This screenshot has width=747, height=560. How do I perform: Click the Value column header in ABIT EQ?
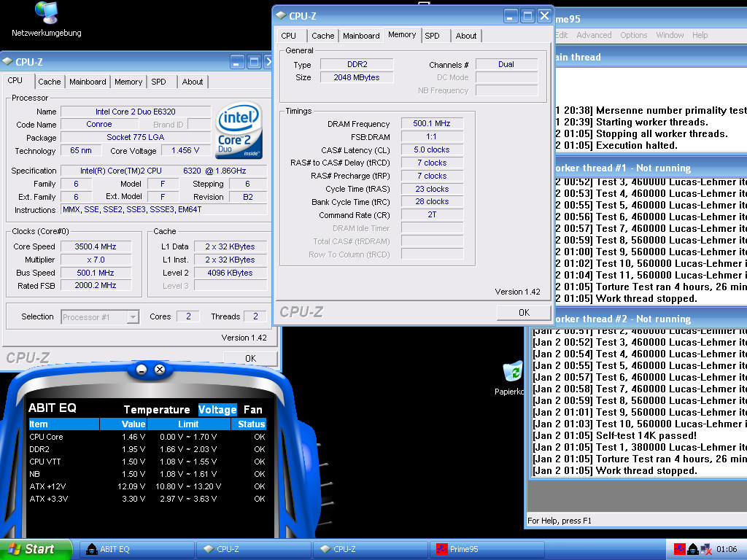[123, 424]
